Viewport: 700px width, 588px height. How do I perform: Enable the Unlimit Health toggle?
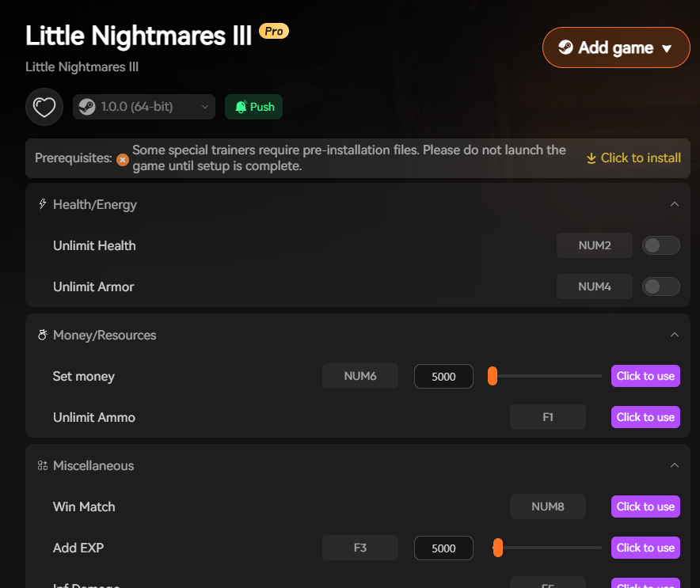click(x=660, y=245)
